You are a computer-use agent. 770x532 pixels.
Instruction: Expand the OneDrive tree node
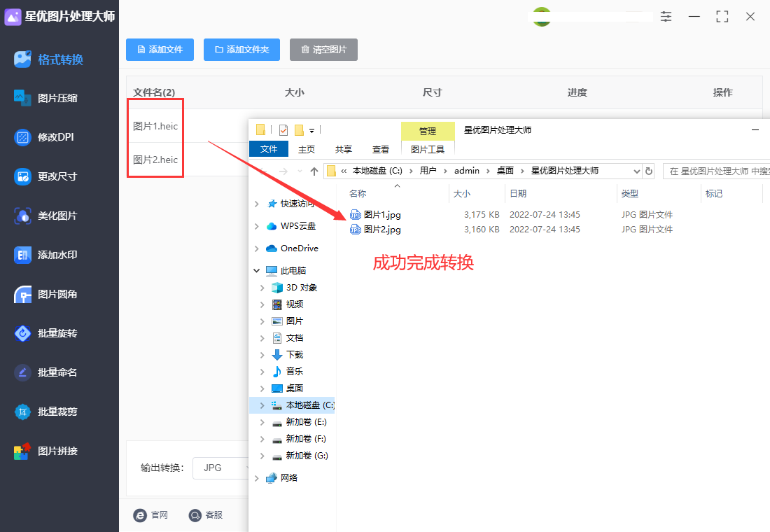click(256, 248)
